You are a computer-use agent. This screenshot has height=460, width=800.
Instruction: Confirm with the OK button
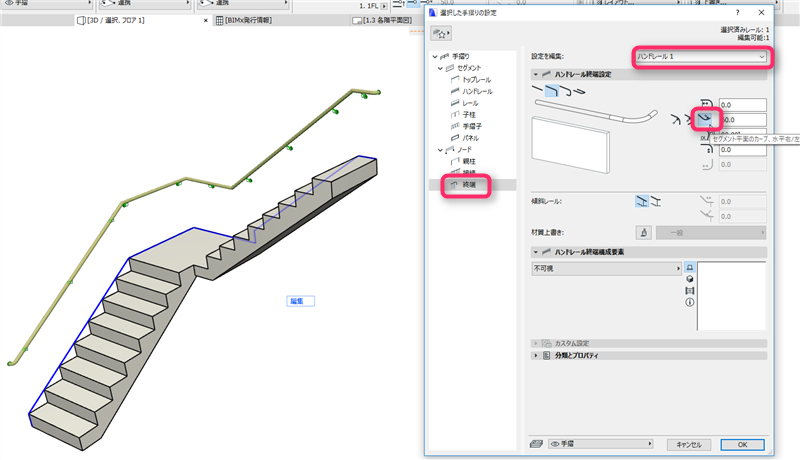pos(742,445)
